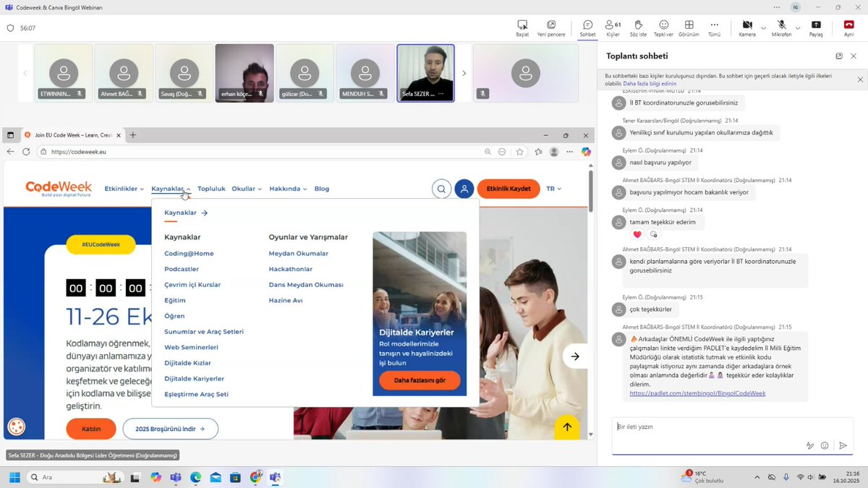Download with 2025 Broşürünü İndir
This screenshot has height=488, width=868.
(x=170, y=429)
